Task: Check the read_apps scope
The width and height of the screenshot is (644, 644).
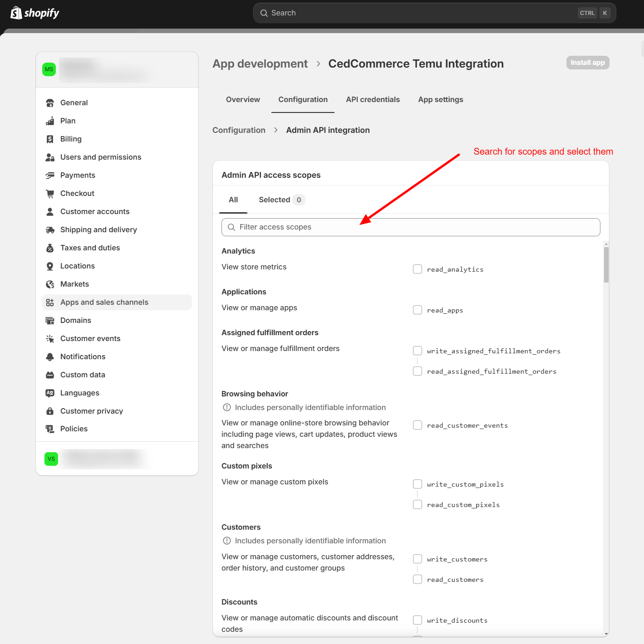Action: tap(418, 310)
